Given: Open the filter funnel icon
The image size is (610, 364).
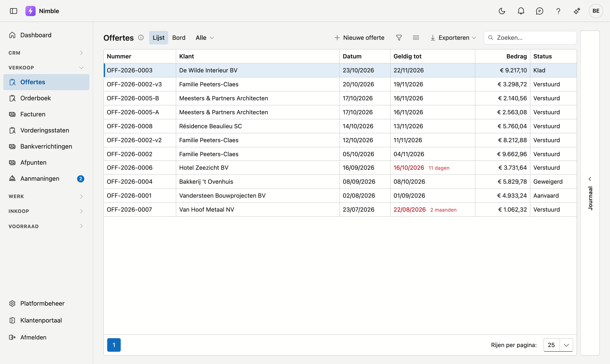Looking at the screenshot, I should [399, 37].
